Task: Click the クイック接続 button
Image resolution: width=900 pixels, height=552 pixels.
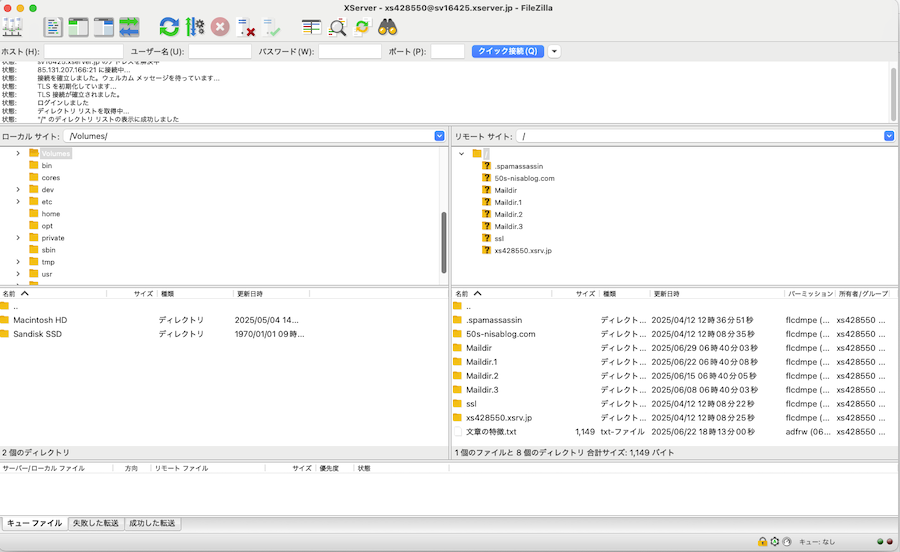Action: click(508, 52)
